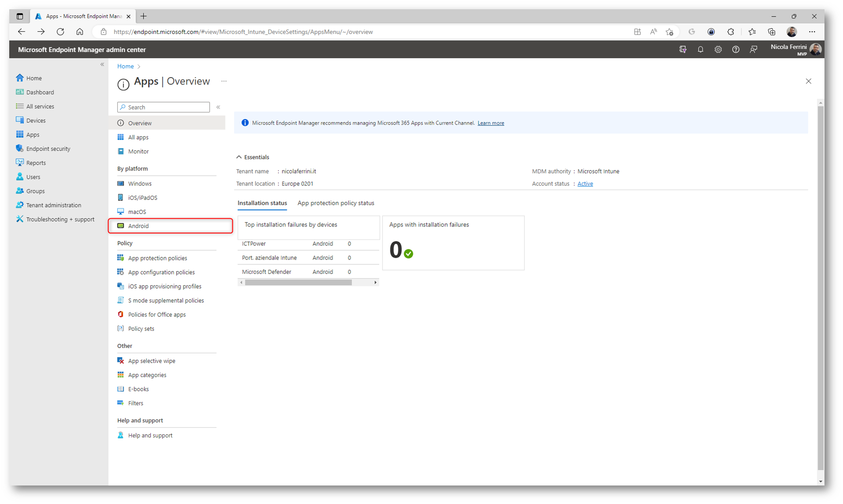Screen dimensions: 843x504
Task: Collapse the Apps submenu pane
Action: tap(218, 107)
